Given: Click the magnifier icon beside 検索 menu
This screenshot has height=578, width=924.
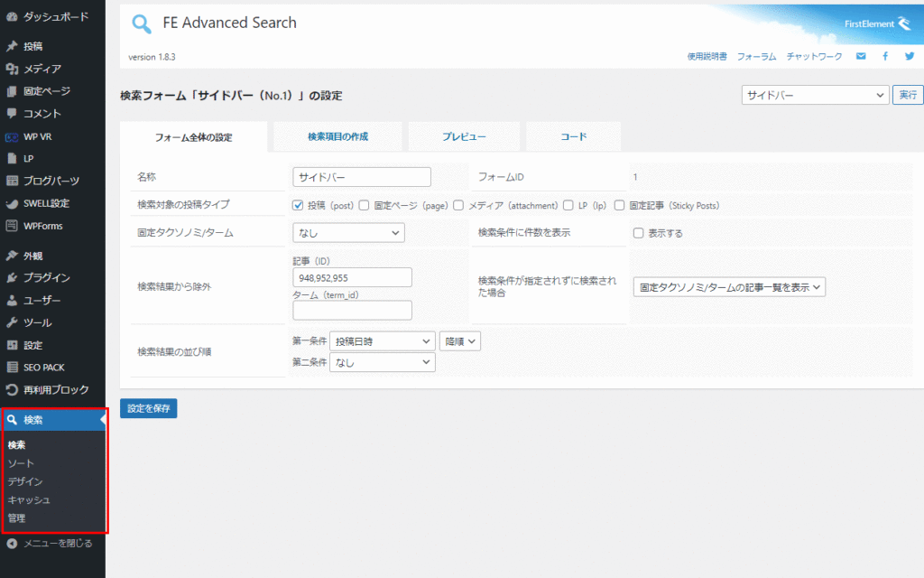Looking at the screenshot, I should pos(12,420).
